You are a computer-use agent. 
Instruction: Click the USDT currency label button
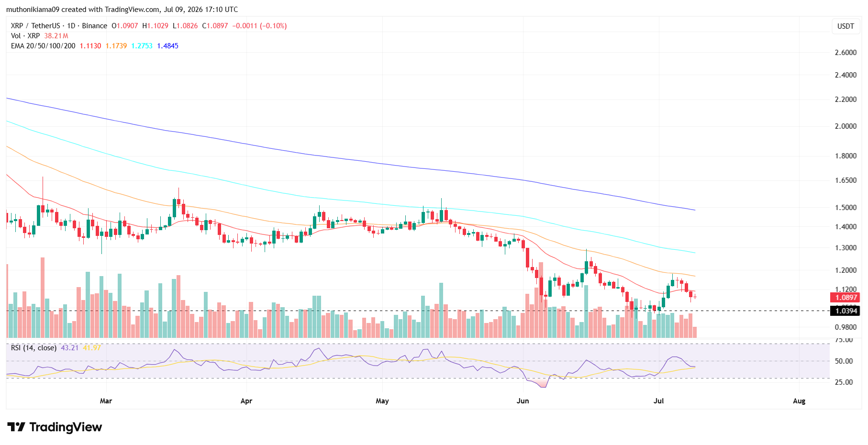tap(846, 26)
